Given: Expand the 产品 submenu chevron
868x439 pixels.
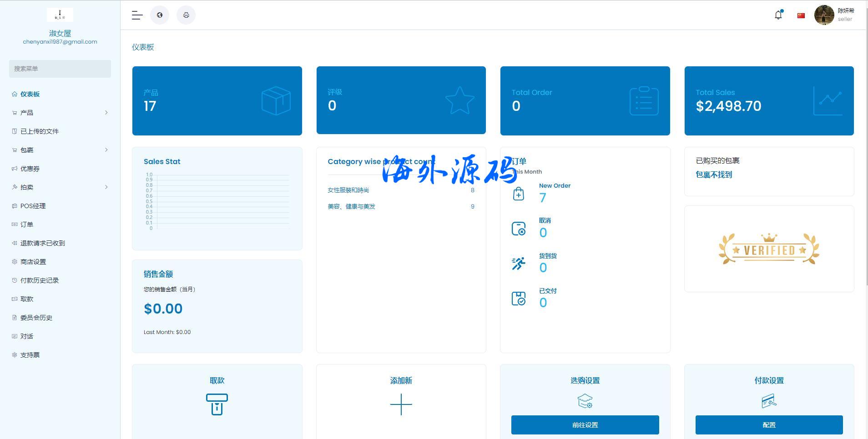Looking at the screenshot, I should coord(106,113).
